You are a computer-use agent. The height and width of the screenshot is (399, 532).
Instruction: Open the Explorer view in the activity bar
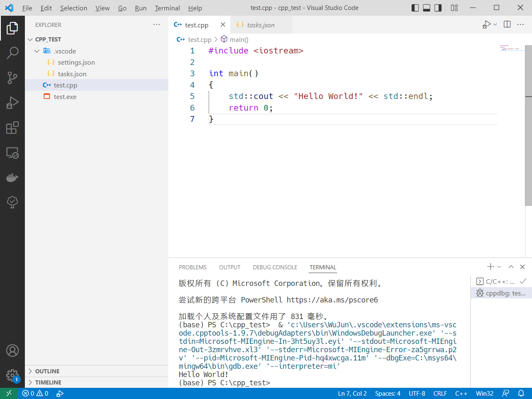coord(12,28)
